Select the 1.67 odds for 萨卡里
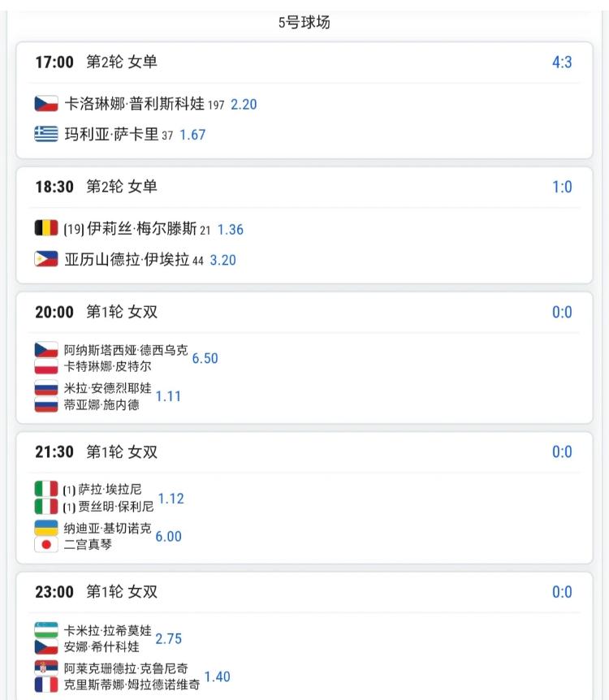The image size is (609, 700). click(x=192, y=135)
